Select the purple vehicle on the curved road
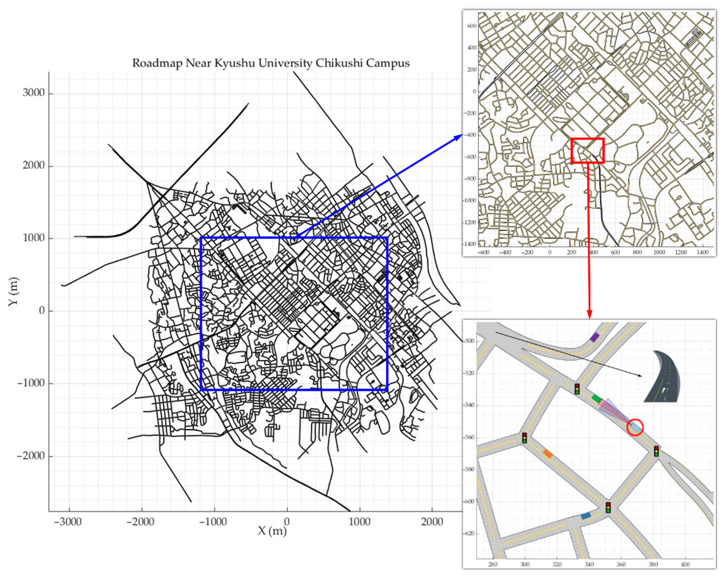 coord(595,337)
